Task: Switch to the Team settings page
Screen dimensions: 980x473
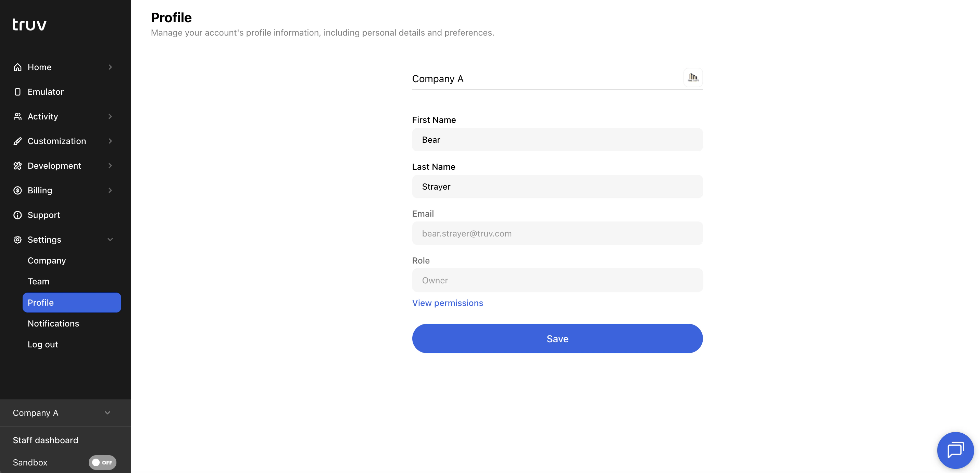Action: (38, 281)
